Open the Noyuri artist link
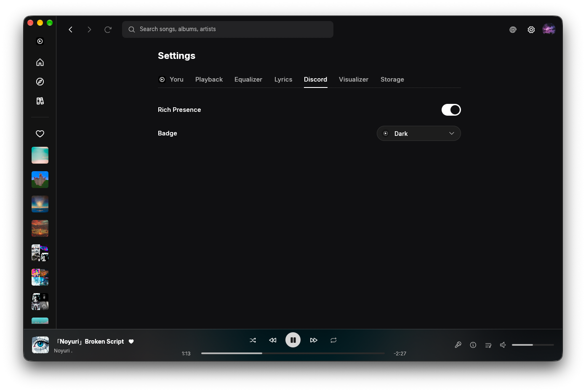Image resolution: width=586 pixels, height=392 pixels. coord(63,351)
